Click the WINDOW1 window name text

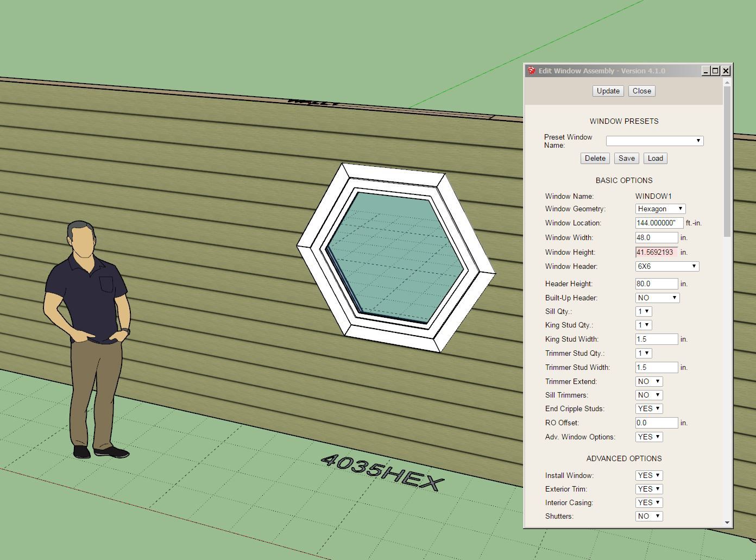pos(653,196)
